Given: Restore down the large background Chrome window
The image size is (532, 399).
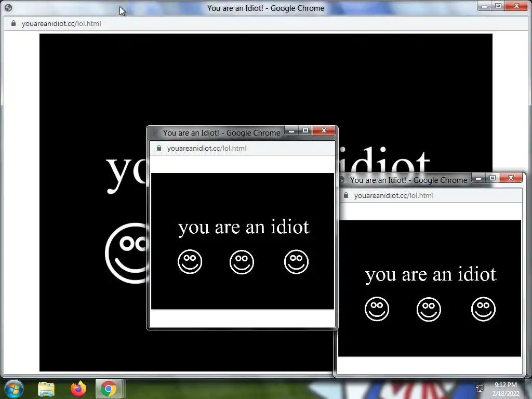Looking at the screenshot, I should point(498,6).
